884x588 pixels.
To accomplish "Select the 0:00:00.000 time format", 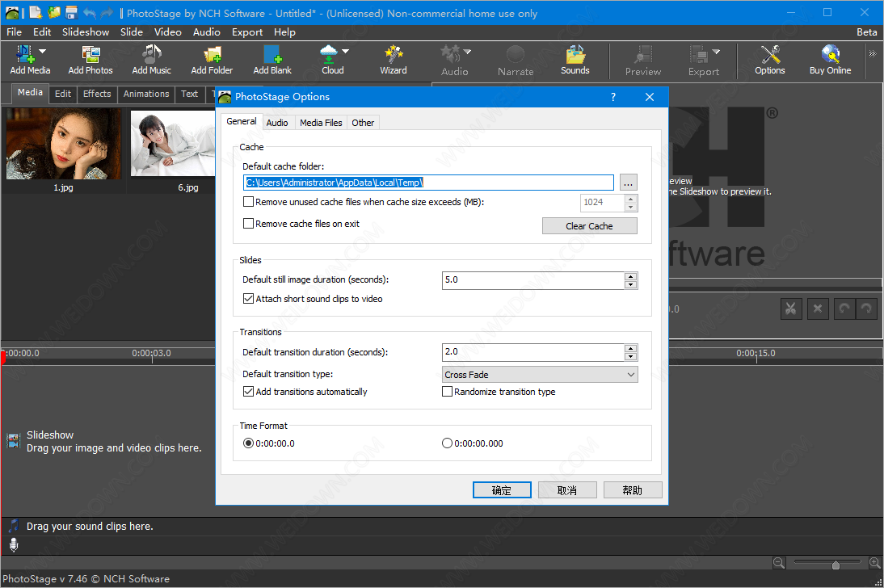I will [447, 443].
